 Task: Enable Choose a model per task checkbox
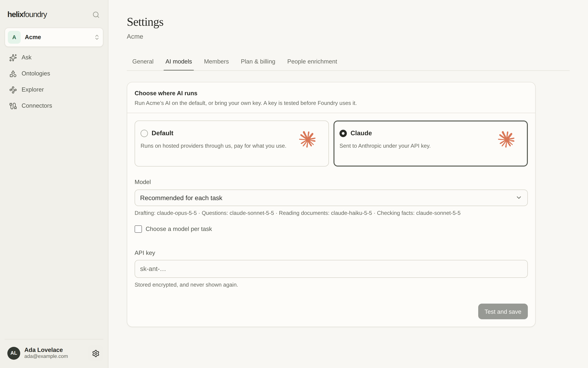(x=138, y=229)
